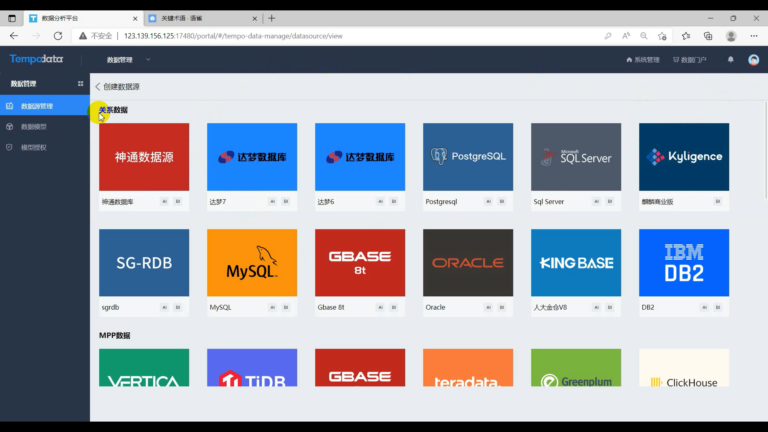Click the Tempodata logo
768x432 pixels.
point(36,59)
